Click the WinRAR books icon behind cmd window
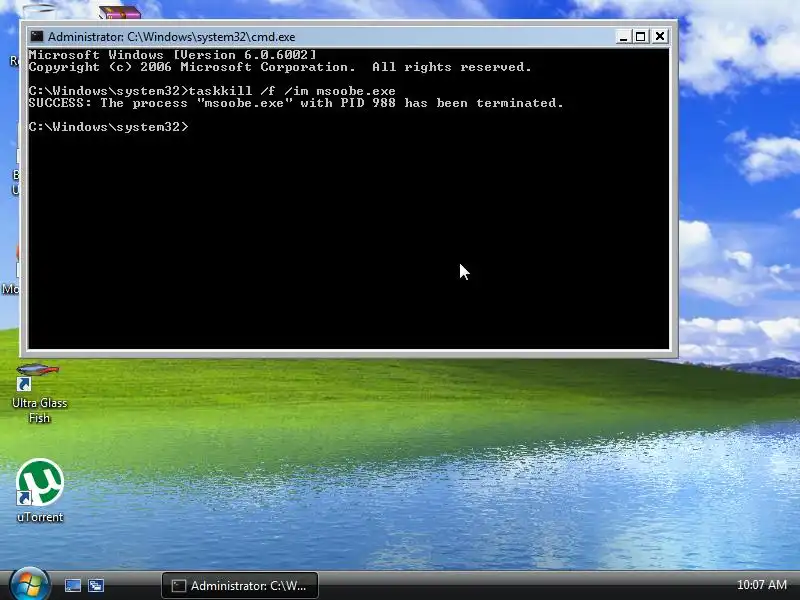 tap(120, 12)
